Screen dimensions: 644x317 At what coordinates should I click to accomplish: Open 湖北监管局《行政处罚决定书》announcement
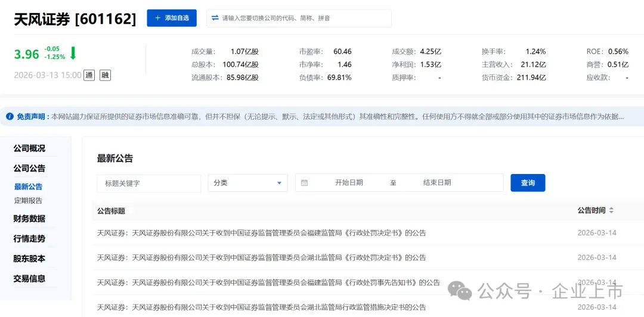click(262, 258)
